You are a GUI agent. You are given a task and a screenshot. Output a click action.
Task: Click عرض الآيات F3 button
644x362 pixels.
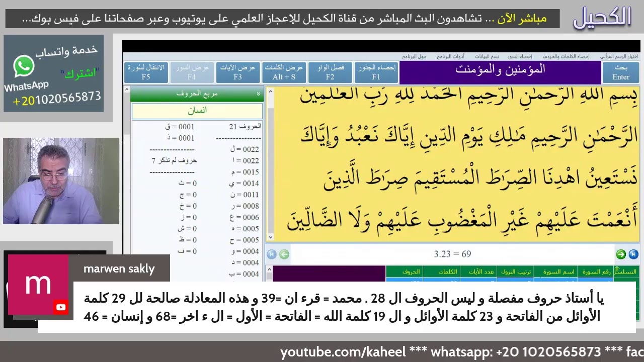237,72
